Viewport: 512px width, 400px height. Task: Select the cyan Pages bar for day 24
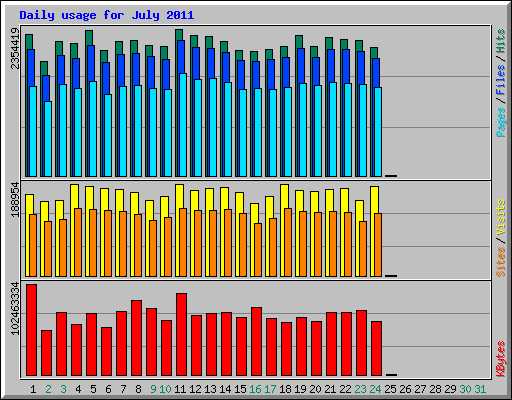coord(378,132)
